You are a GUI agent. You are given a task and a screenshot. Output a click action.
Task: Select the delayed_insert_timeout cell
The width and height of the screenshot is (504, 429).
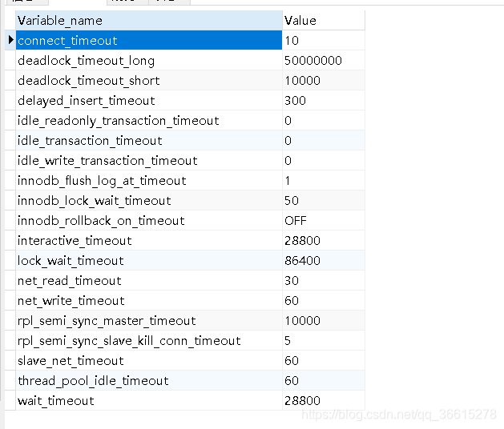click(x=149, y=101)
